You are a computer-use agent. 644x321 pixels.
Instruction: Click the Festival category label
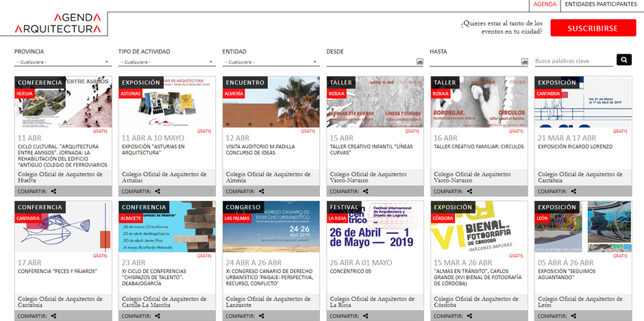pos(344,207)
